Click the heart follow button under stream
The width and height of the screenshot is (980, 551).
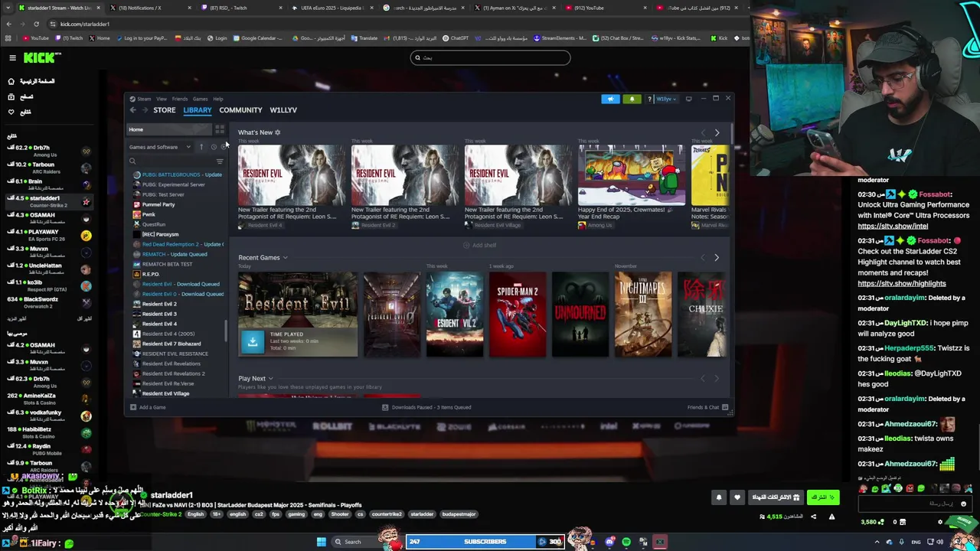[737, 497]
